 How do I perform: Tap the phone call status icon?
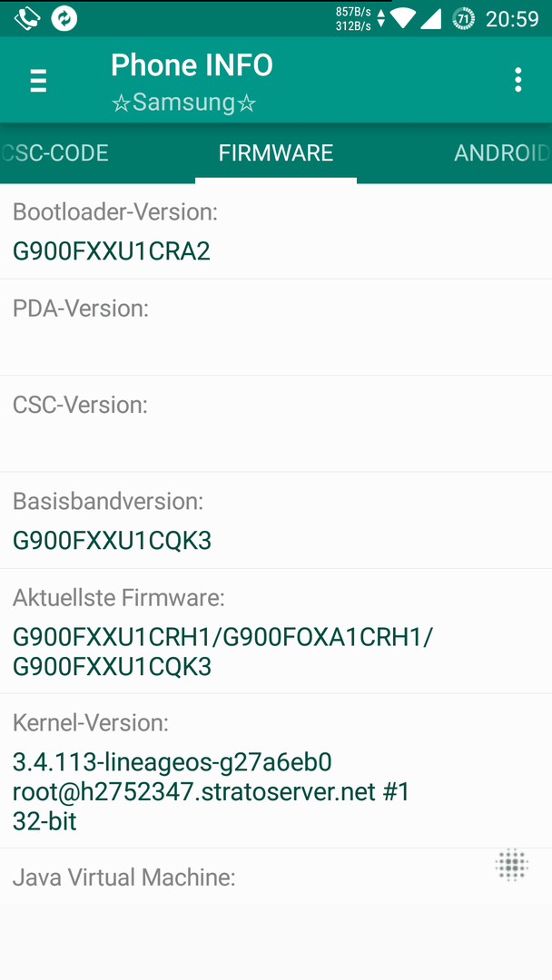point(26,19)
